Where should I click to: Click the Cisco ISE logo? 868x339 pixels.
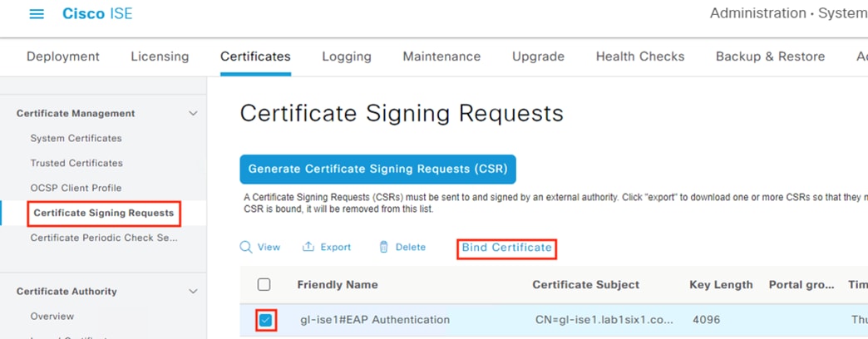coord(97,14)
